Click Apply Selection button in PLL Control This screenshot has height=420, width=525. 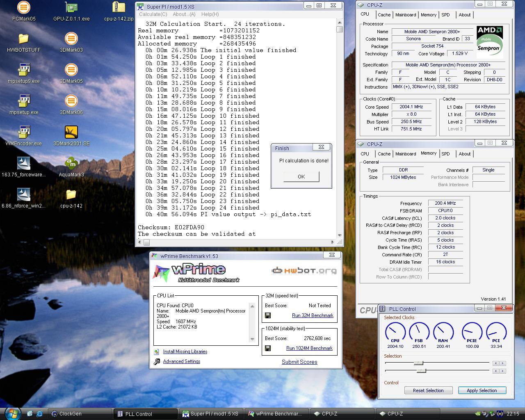[482, 390]
